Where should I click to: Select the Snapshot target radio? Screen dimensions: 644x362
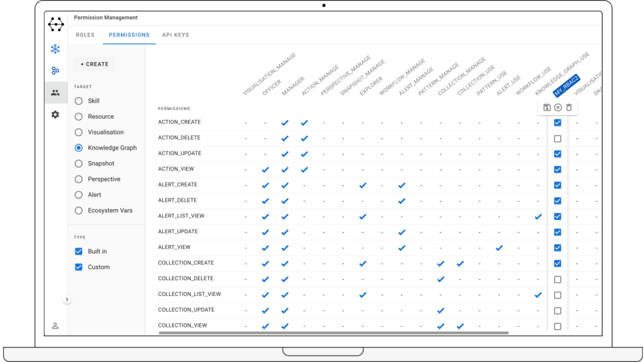coord(79,163)
